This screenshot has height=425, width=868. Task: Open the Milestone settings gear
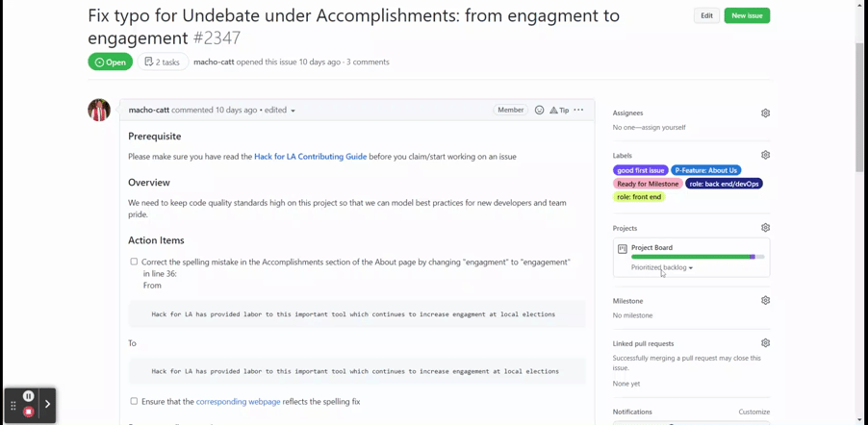765,301
